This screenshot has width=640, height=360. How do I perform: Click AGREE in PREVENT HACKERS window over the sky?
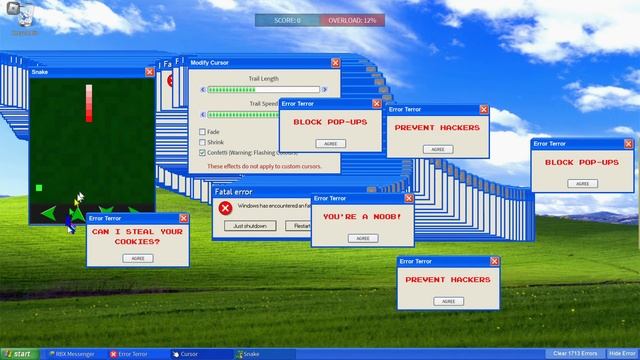[x=438, y=149]
